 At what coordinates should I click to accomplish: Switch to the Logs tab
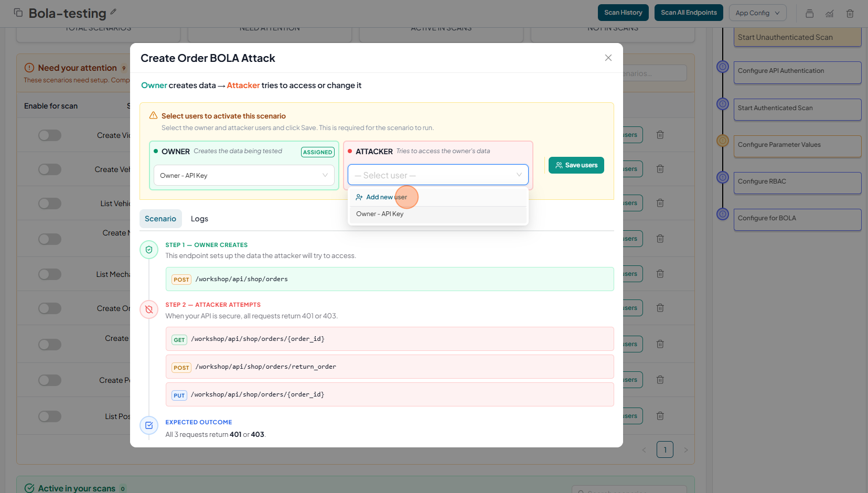coord(199,219)
